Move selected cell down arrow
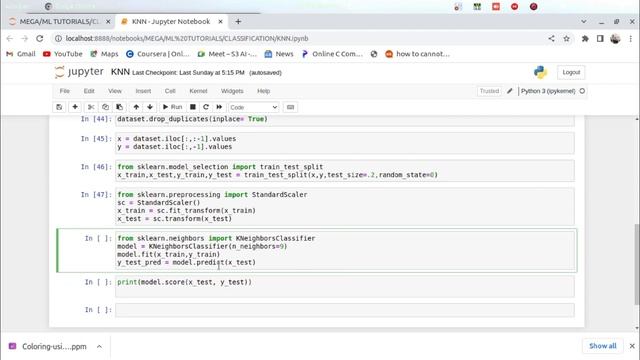Image resolution: width=640 pixels, height=360 pixels. [150, 107]
